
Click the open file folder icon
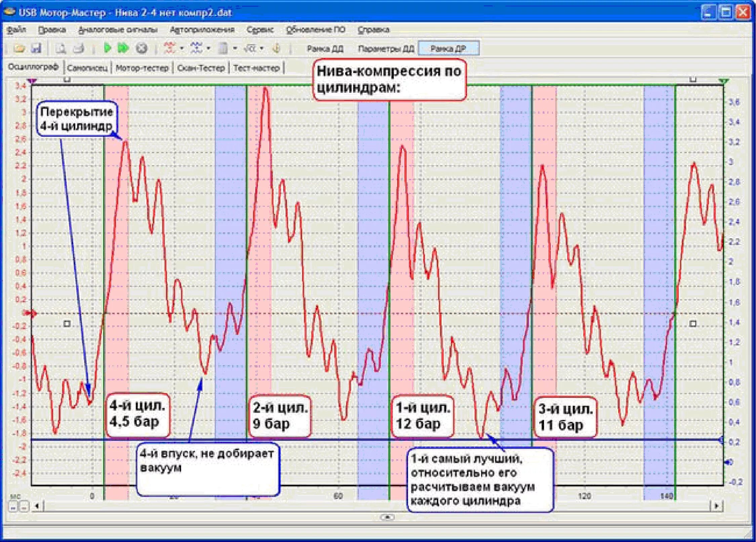click(x=19, y=48)
